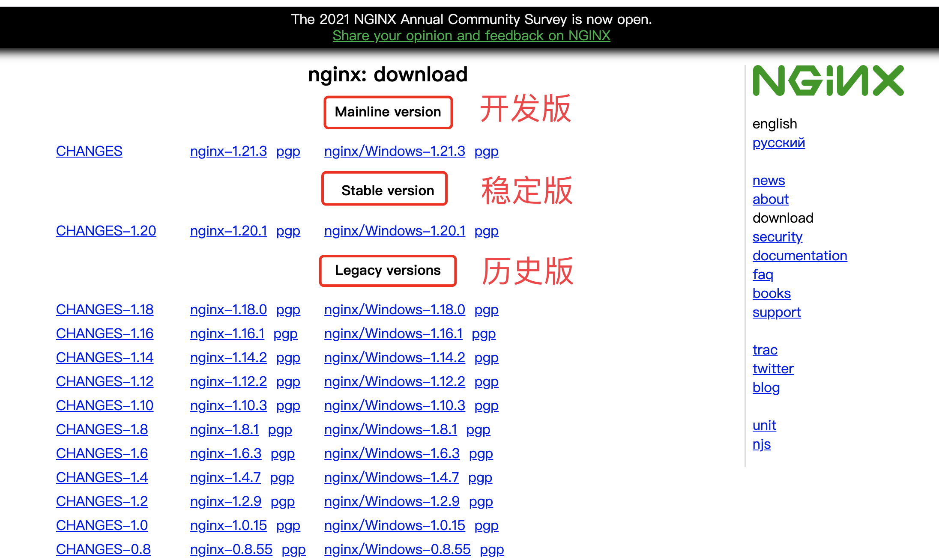The image size is (939, 560).
Task: Open the twitter link
Action: [773, 369]
